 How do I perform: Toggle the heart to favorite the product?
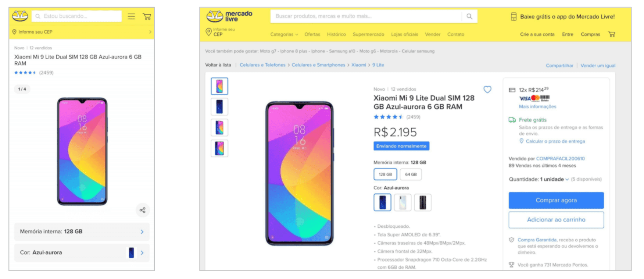tap(488, 89)
